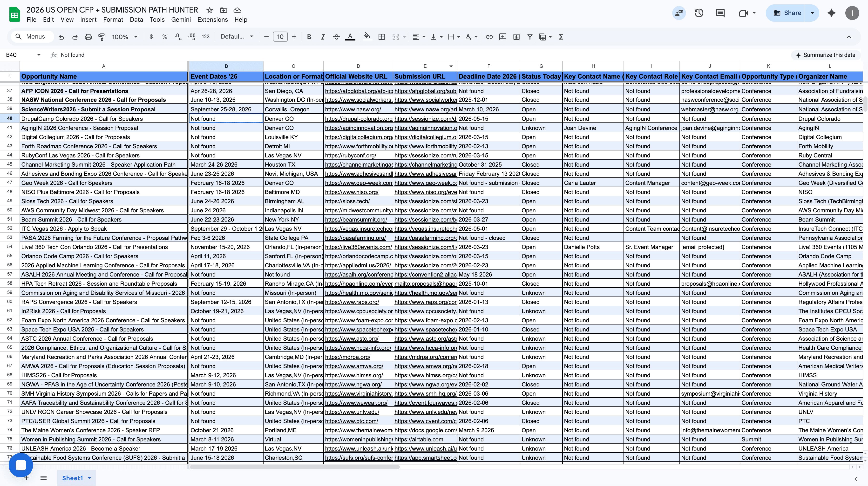Screen dimensions: 868x486
Task: Open horizontal align dropdown
Action: (419, 37)
